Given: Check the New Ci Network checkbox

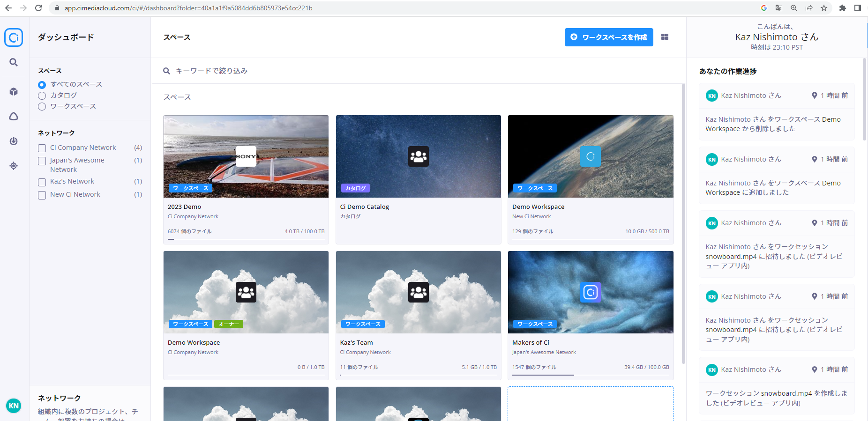Looking at the screenshot, I should pos(42,195).
